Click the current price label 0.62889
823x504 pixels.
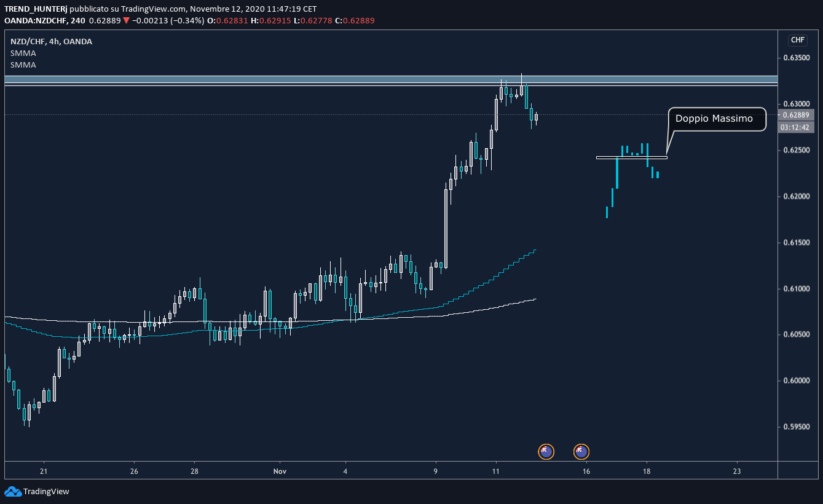coord(797,115)
